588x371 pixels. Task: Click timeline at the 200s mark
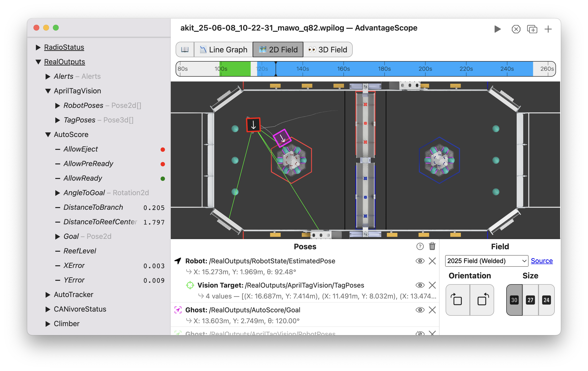pos(425,69)
